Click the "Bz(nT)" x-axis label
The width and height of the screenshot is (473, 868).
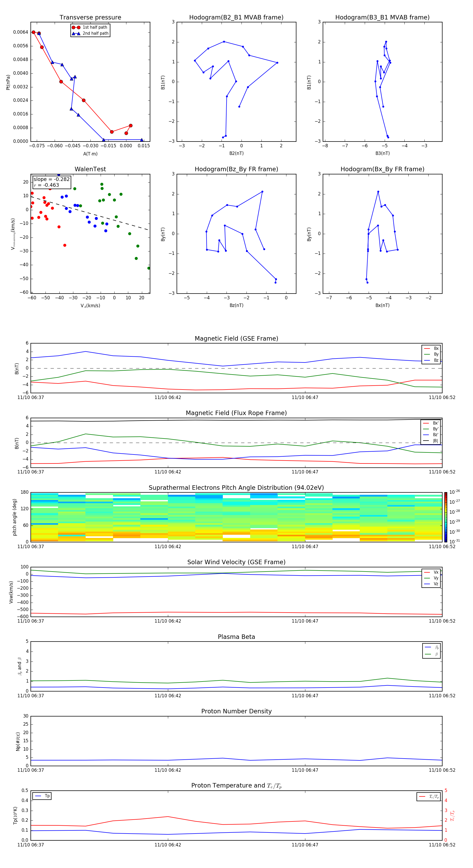[236, 305]
